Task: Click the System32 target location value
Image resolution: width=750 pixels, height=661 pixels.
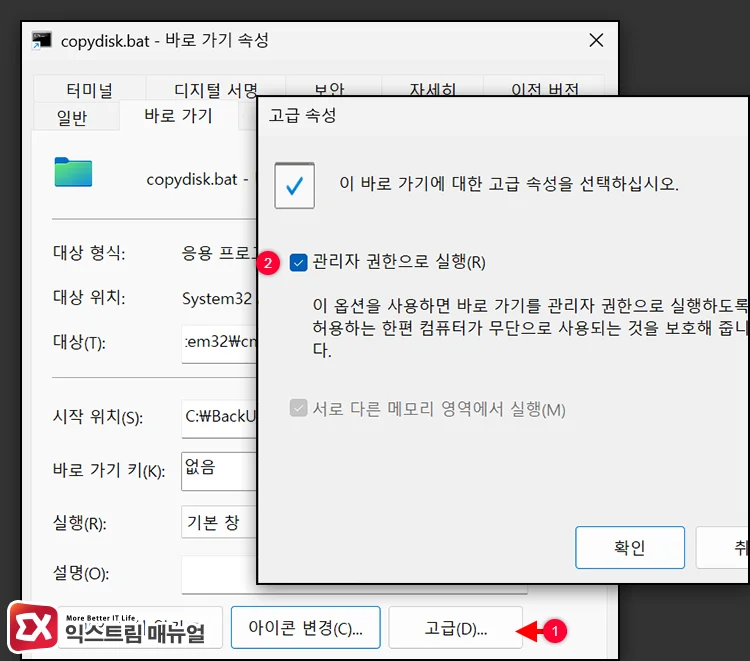Action: (217, 298)
